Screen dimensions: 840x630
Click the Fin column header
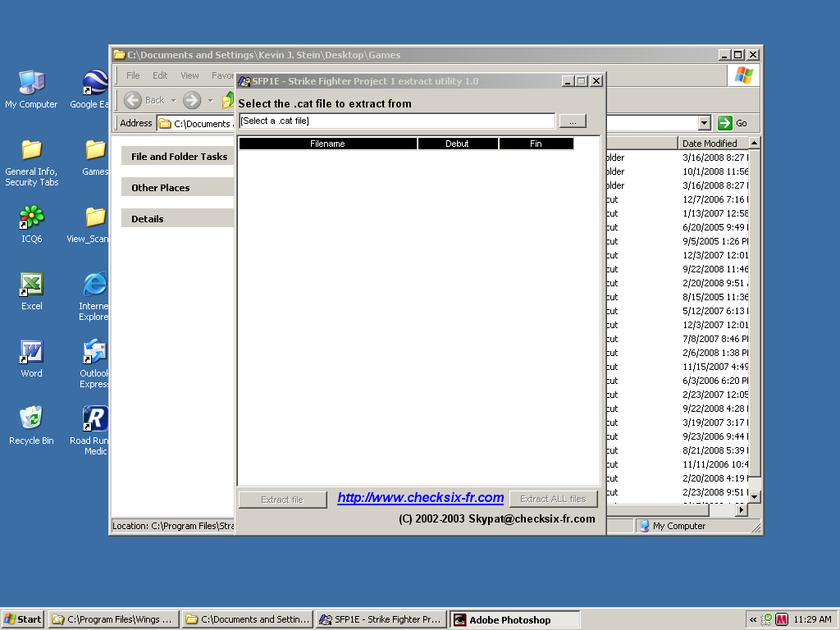coord(536,144)
